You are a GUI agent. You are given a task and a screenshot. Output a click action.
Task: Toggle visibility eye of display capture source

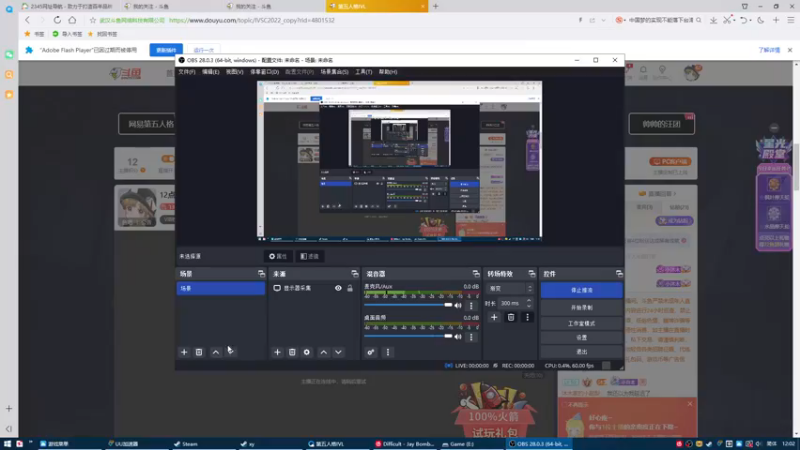coord(338,288)
